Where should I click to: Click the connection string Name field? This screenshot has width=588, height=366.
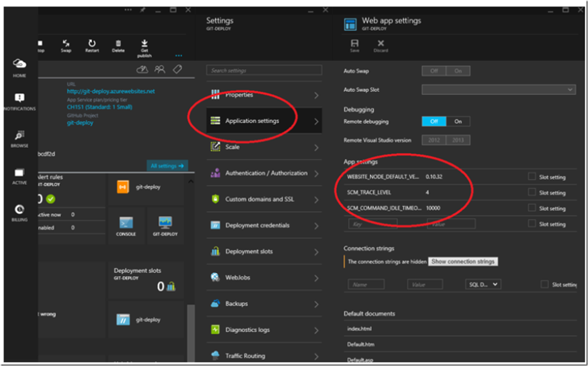point(366,284)
